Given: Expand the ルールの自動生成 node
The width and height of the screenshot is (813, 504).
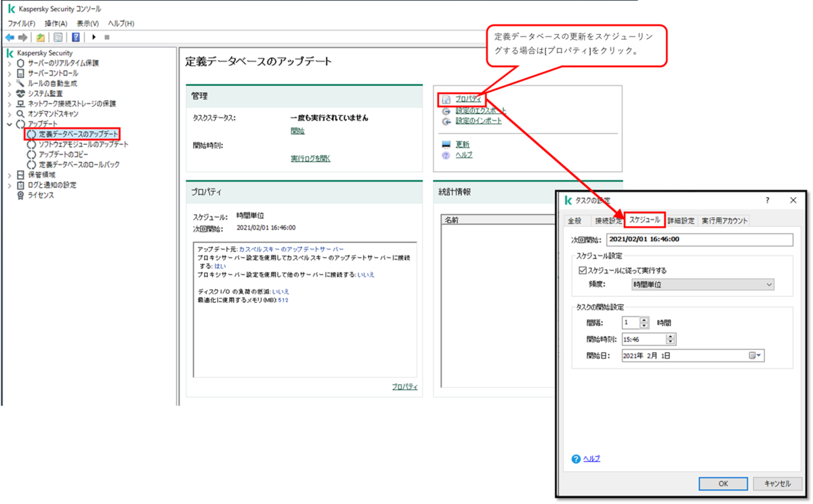Looking at the screenshot, I should [x=9, y=83].
